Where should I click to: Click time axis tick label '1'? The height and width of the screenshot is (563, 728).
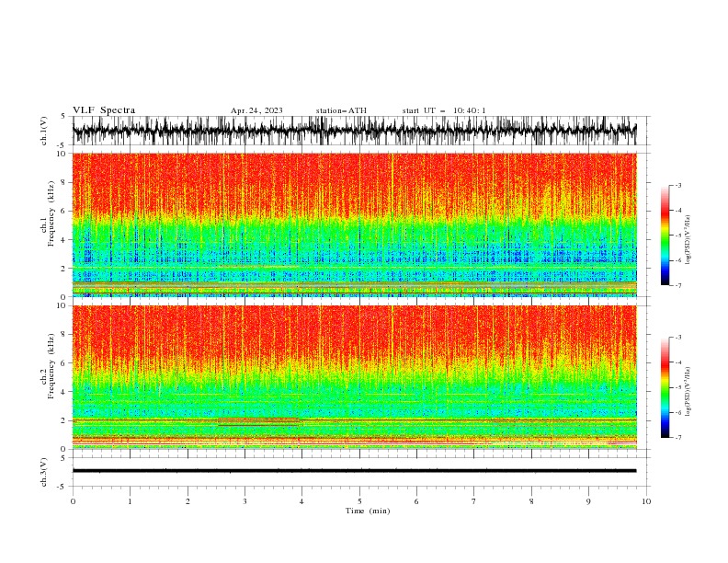tap(131, 501)
